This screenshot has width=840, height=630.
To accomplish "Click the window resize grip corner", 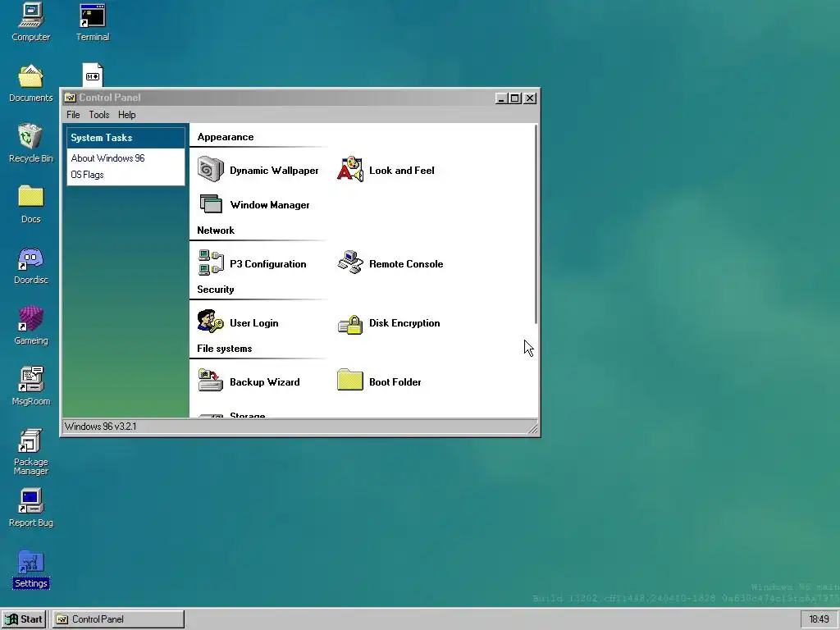I will click(x=532, y=427).
